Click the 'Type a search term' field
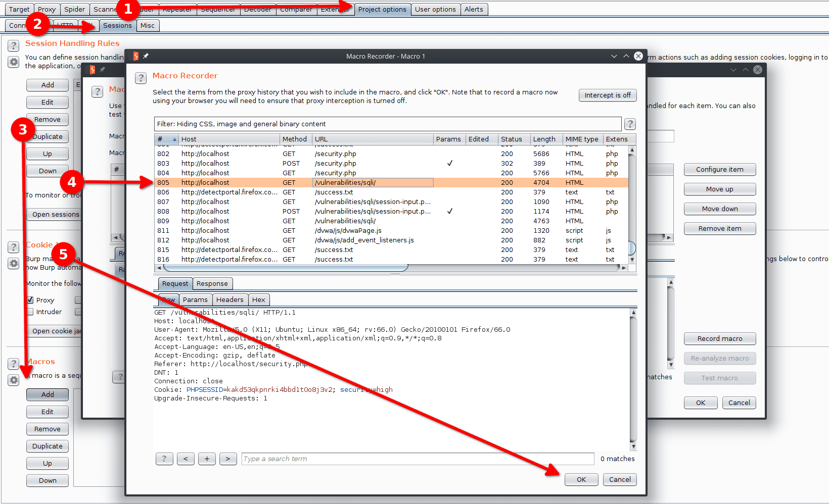829x504 pixels. coord(418,459)
